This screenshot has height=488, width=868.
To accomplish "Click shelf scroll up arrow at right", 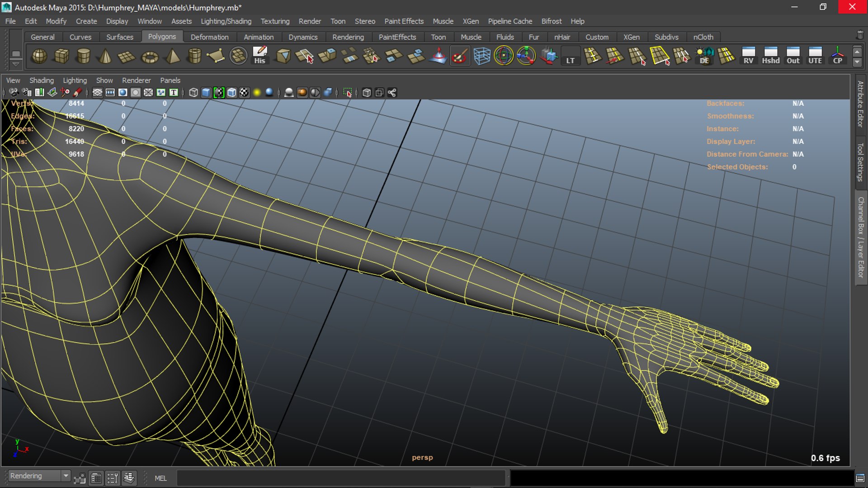I will click(x=857, y=52).
